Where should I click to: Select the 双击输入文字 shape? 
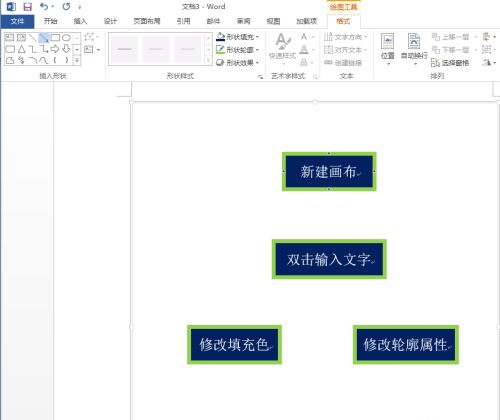tap(329, 259)
